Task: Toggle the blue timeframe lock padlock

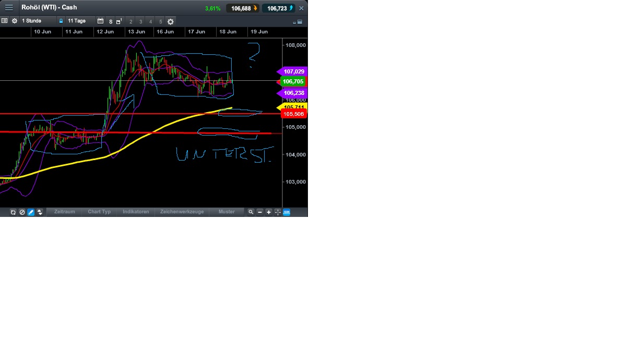Action: 61,21
